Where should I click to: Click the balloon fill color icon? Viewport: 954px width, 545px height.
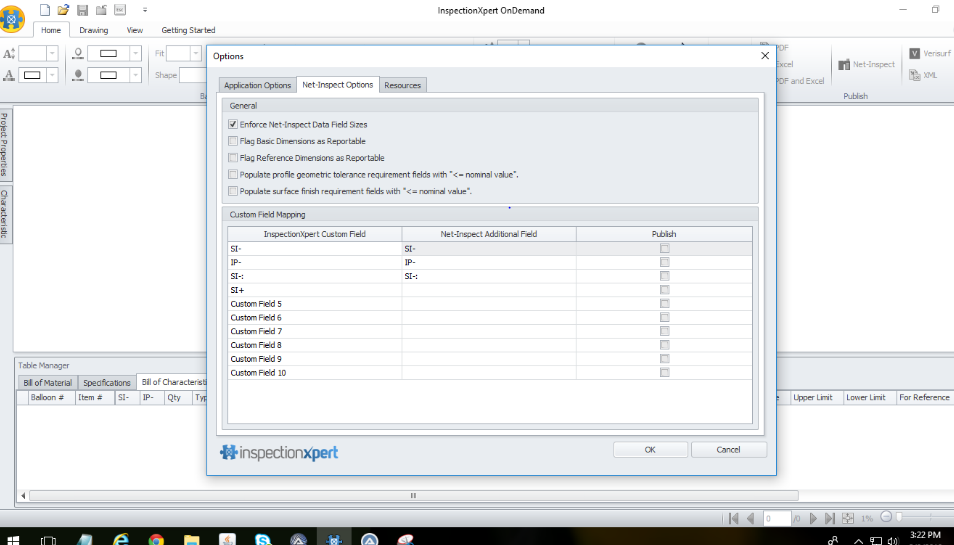point(78,75)
